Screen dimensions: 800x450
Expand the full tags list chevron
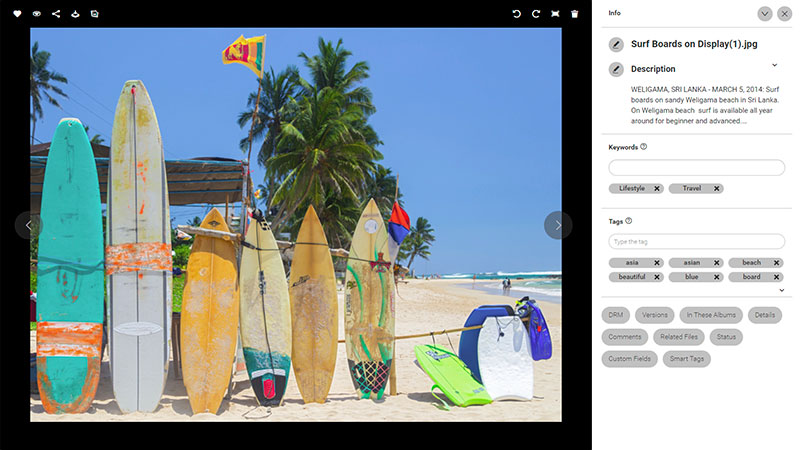[782, 290]
